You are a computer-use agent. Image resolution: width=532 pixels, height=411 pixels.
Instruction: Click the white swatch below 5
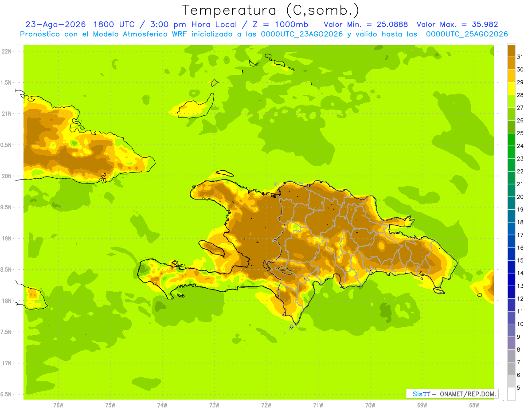tap(511, 394)
